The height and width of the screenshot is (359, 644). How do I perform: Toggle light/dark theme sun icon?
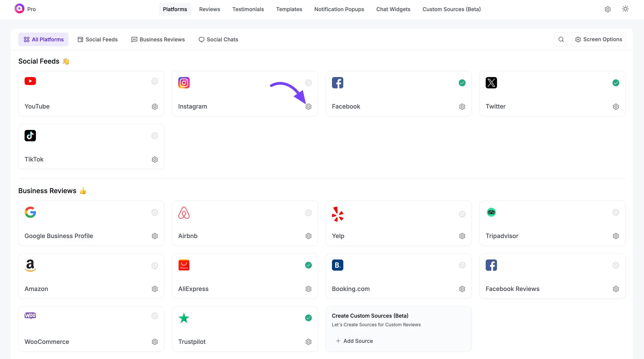pos(625,9)
